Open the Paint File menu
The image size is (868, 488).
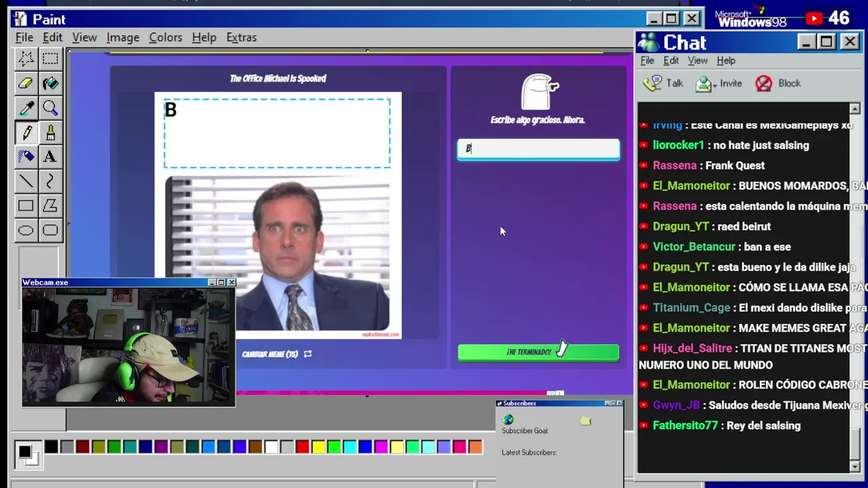point(24,37)
